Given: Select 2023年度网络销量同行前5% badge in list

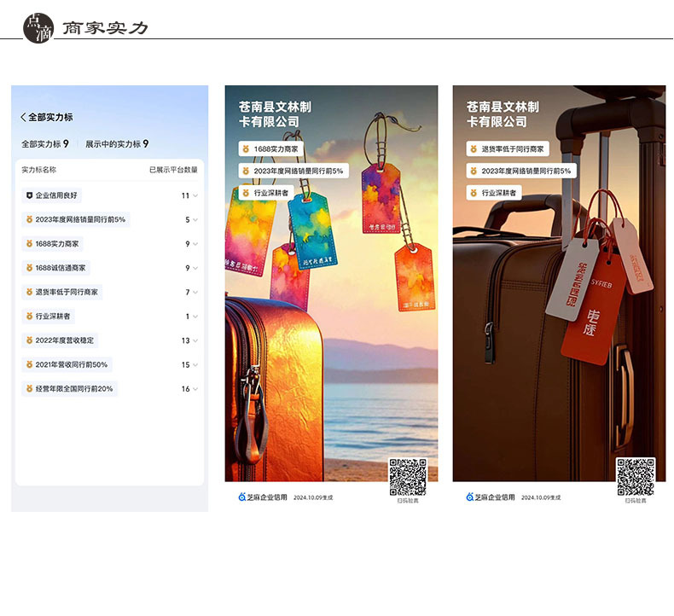Looking at the screenshot, I should [76, 219].
